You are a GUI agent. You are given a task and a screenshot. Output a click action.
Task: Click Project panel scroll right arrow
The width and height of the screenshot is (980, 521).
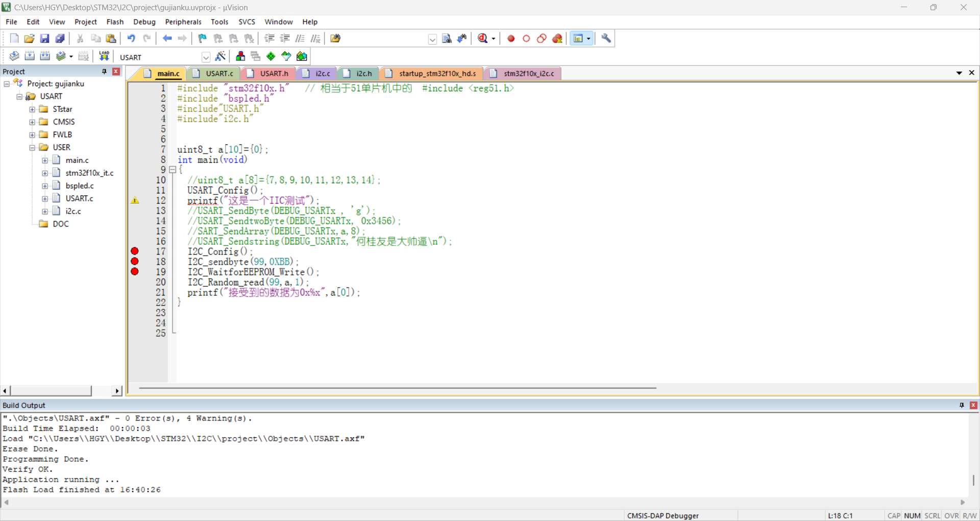pyautogui.click(x=117, y=391)
